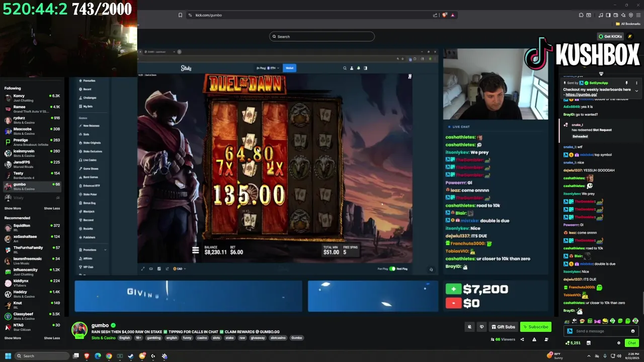Open Ramee channel in Following list

(31, 109)
